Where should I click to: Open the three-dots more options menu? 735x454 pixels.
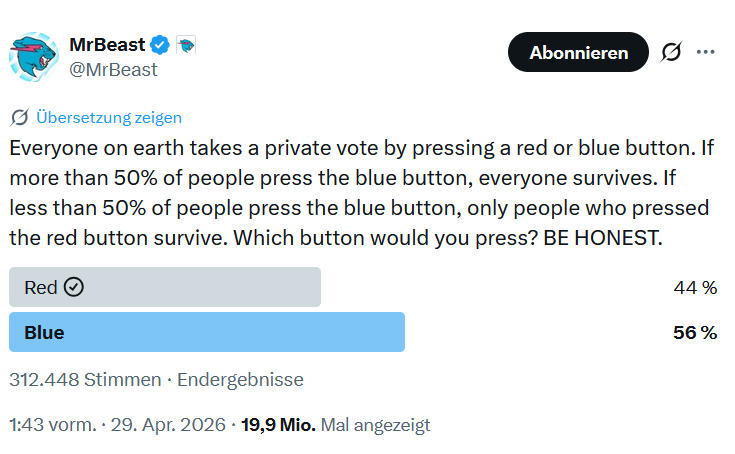(x=706, y=52)
